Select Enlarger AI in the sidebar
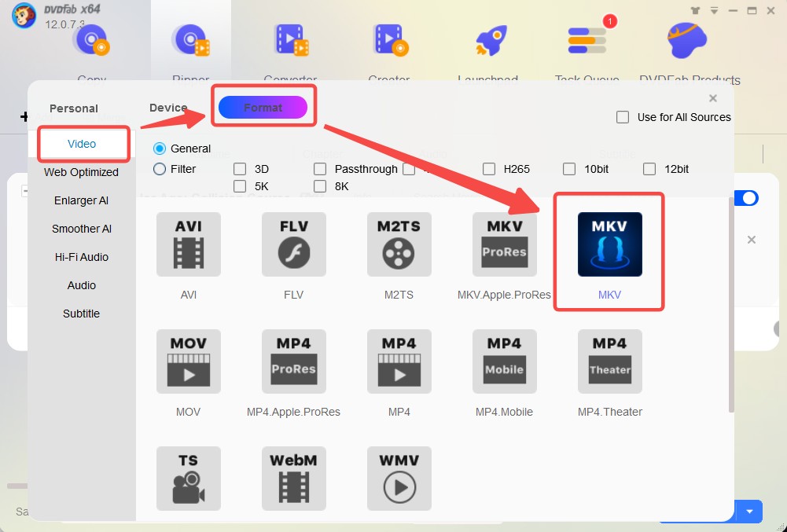This screenshot has height=532, width=787. tap(81, 200)
